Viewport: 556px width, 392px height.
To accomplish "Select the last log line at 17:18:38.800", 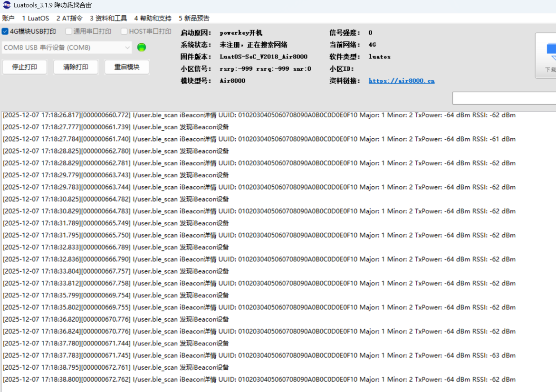I will (x=259, y=380).
